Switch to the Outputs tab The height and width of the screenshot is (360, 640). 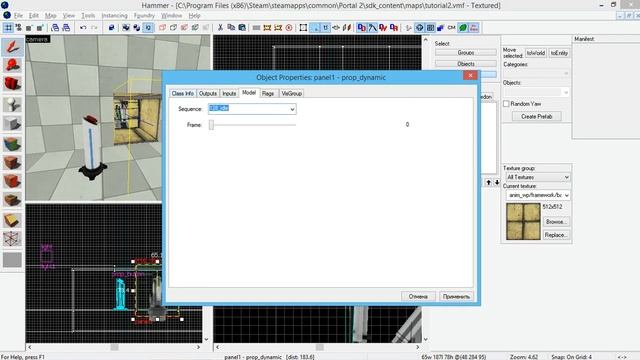[x=208, y=93]
